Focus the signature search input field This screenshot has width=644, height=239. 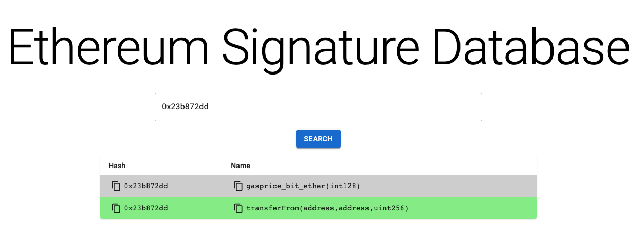click(x=318, y=107)
